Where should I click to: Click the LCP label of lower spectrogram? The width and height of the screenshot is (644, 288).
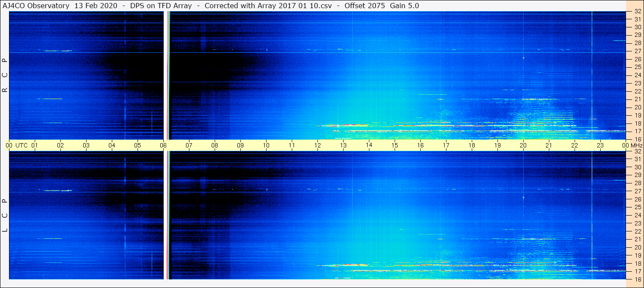5,216
